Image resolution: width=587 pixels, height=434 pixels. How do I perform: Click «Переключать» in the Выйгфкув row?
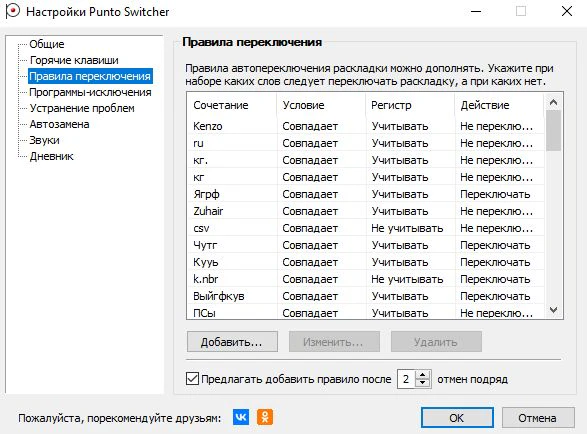click(495, 296)
